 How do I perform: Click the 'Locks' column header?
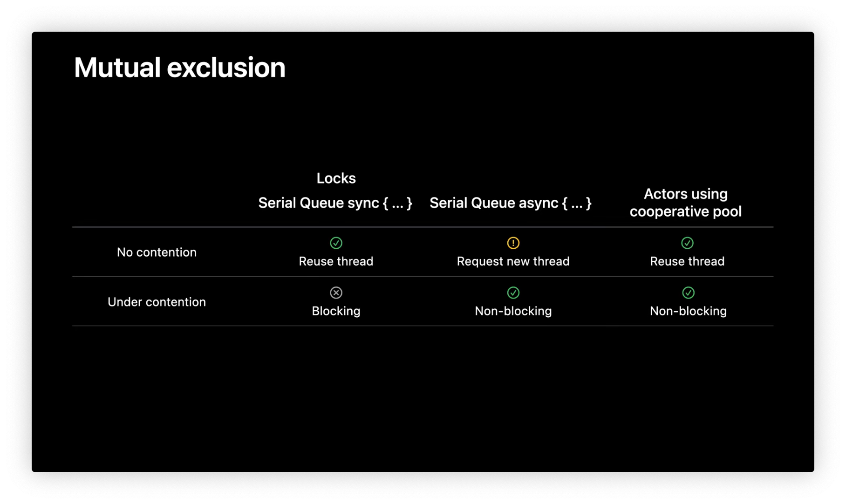point(336,178)
